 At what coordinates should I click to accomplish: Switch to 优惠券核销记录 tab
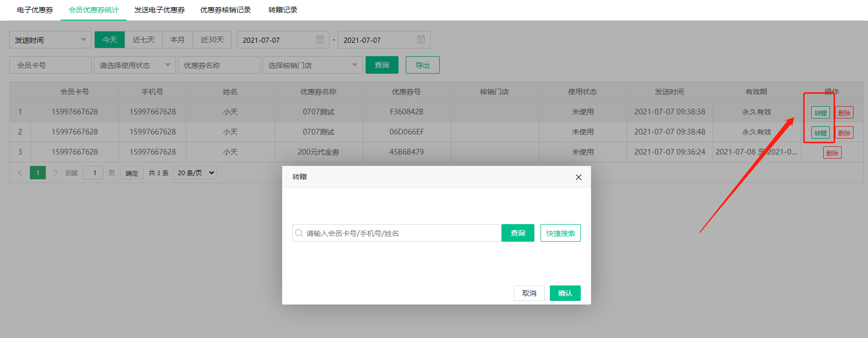coord(225,10)
